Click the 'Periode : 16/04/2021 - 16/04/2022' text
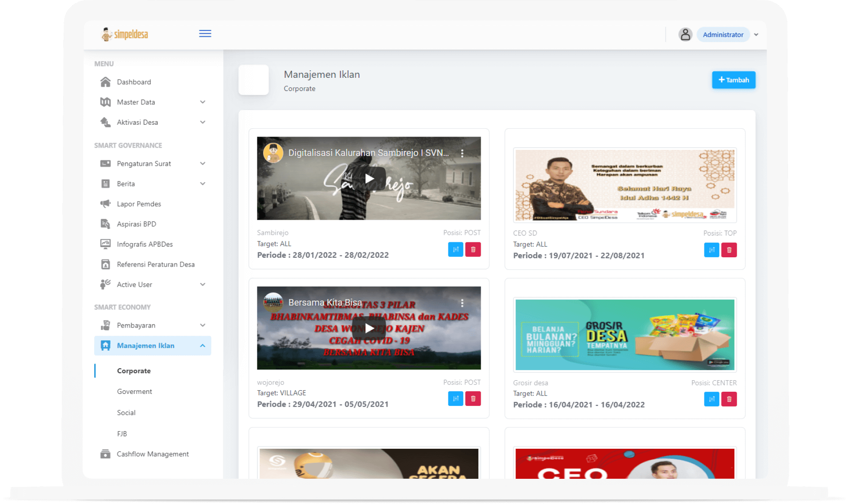This screenshot has height=504, width=849. coord(579,405)
